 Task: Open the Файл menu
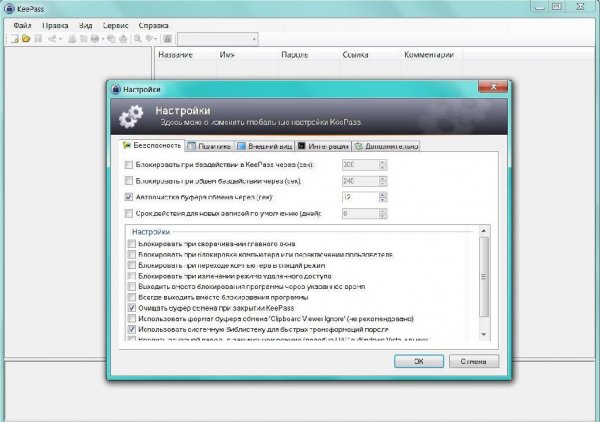[x=22, y=26]
